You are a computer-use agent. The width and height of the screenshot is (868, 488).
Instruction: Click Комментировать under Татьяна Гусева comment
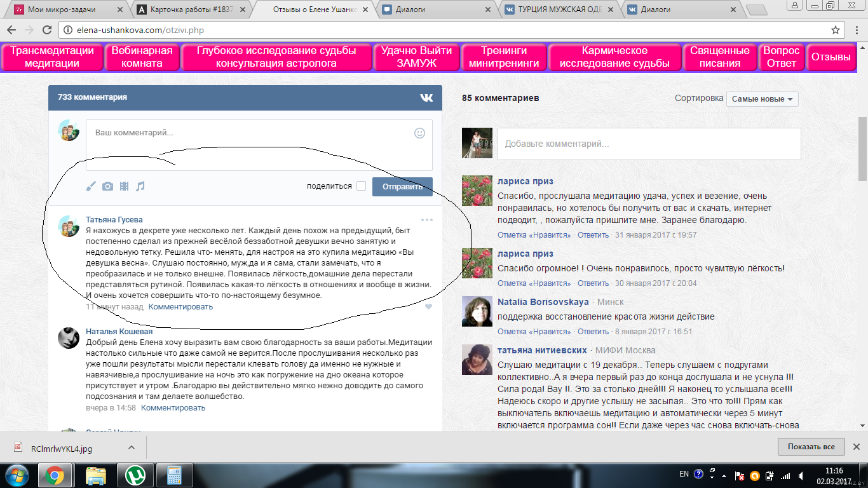[x=180, y=307]
